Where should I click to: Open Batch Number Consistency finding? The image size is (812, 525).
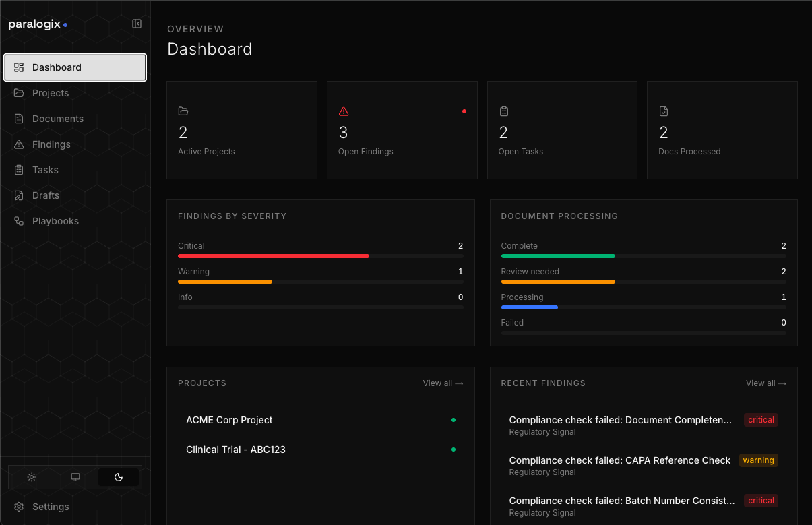click(x=644, y=506)
